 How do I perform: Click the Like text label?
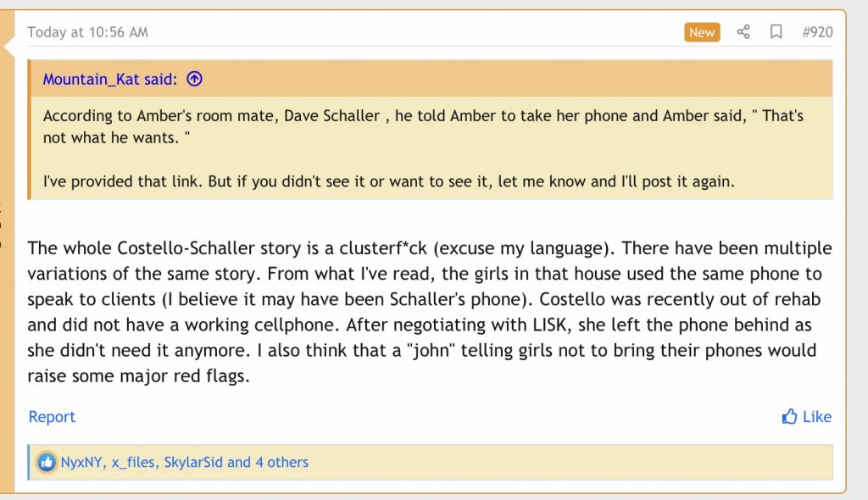pyautogui.click(x=817, y=417)
